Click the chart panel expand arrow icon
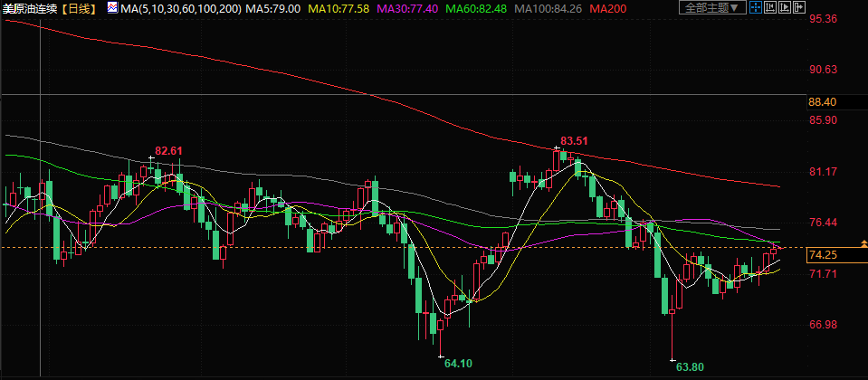Viewport: 868px width, 380px height. (799, 7)
